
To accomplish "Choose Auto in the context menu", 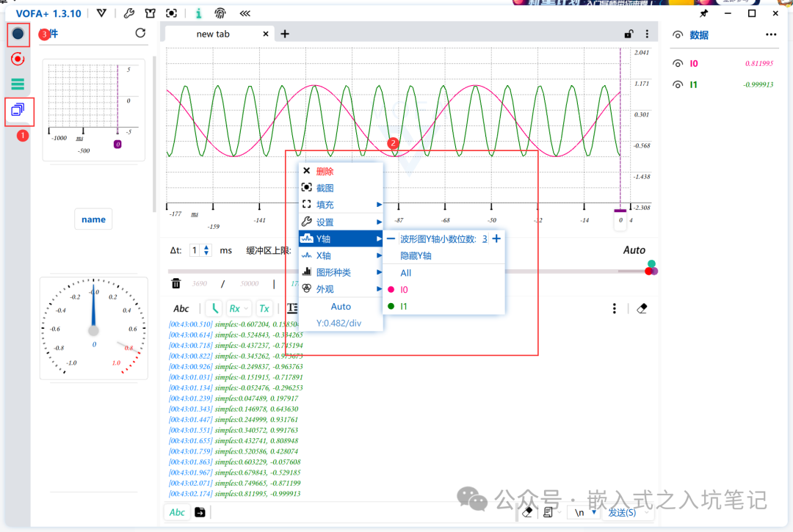I will [341, 307].
